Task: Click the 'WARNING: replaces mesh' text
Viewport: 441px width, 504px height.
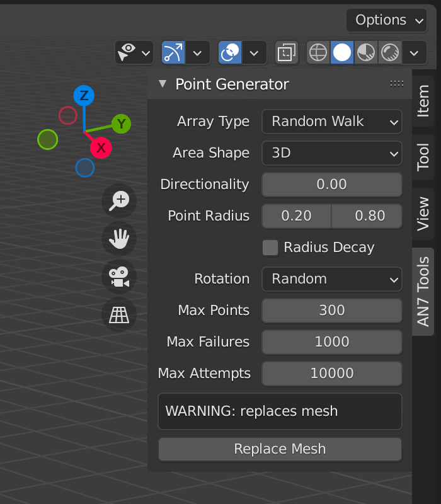Action: click(x=251, y=411)
